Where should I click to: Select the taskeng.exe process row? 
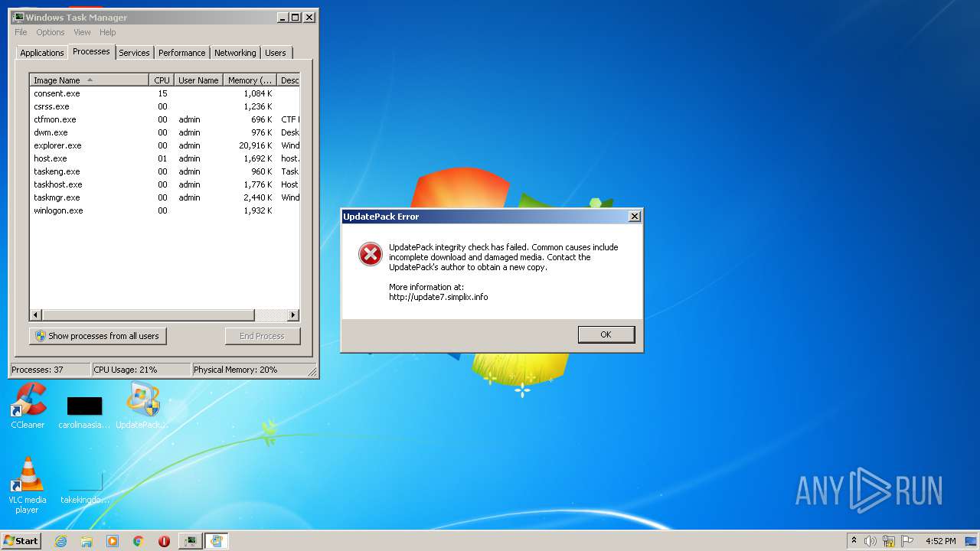click(165, 171)
